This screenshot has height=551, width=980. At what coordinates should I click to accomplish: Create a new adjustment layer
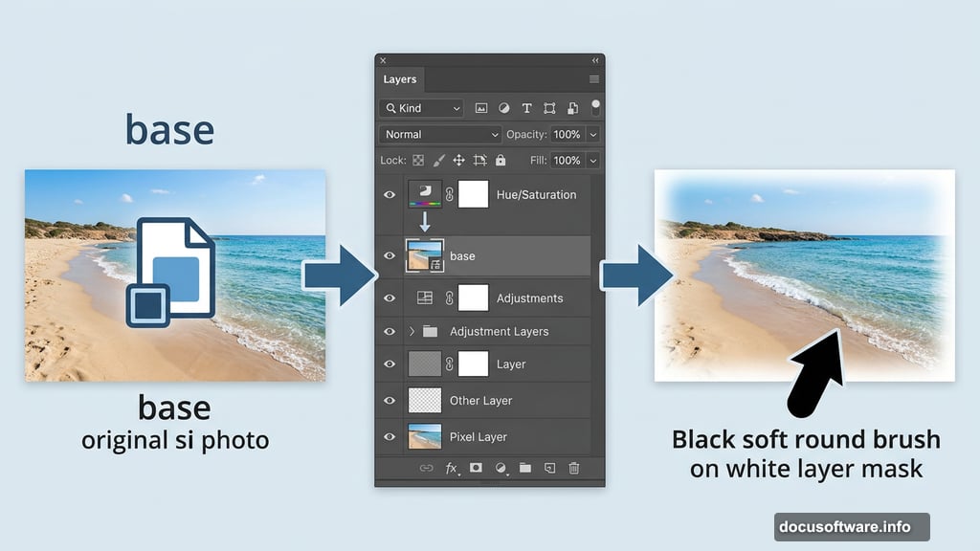tap(501, 469)
